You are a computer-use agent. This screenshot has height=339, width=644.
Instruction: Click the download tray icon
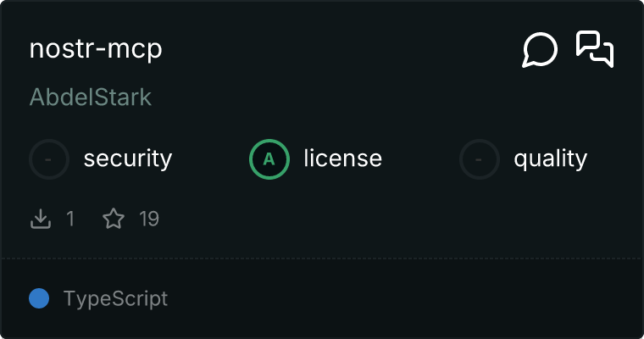(41, 220)
